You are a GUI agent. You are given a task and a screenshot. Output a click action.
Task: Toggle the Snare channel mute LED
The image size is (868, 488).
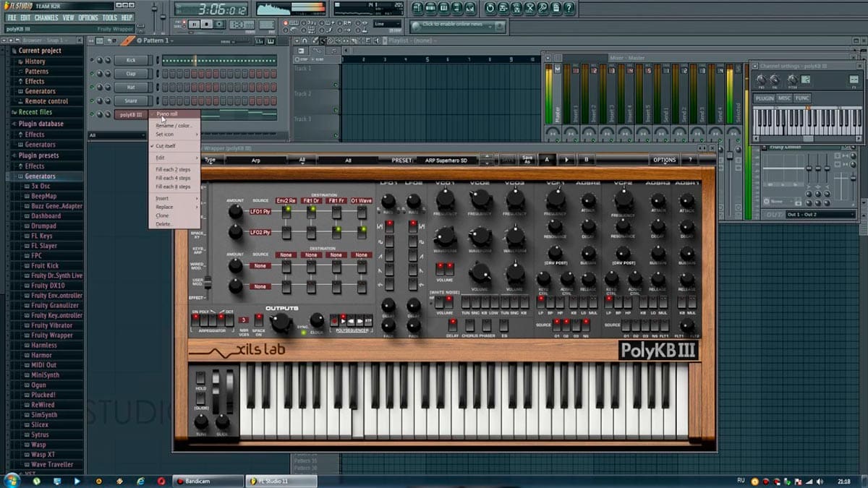click(x=93, y=100)
